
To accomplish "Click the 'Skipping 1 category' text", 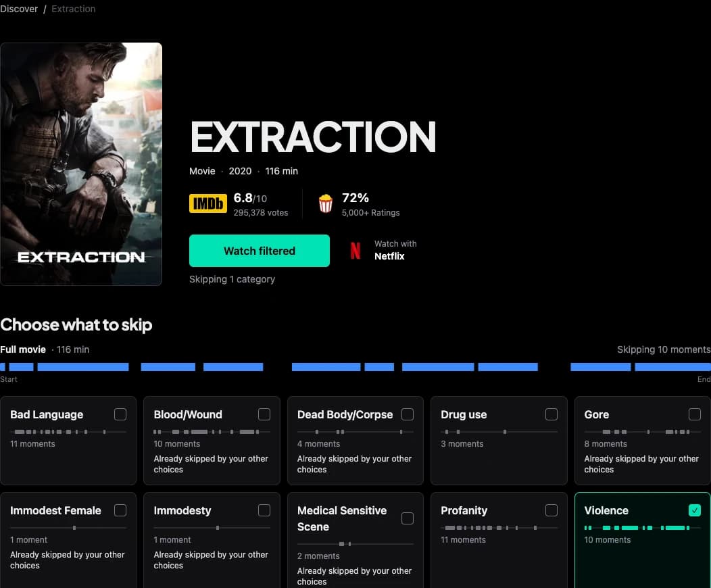I will [232, 279].
